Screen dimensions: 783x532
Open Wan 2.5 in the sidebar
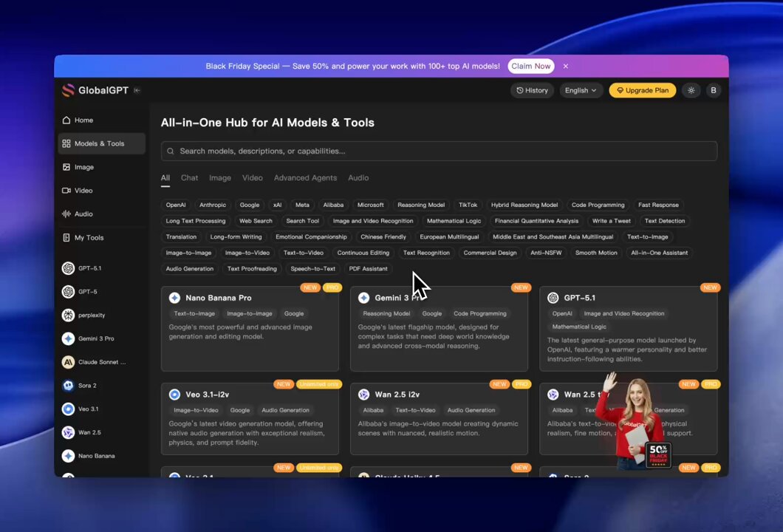click(x=81, y=432)
